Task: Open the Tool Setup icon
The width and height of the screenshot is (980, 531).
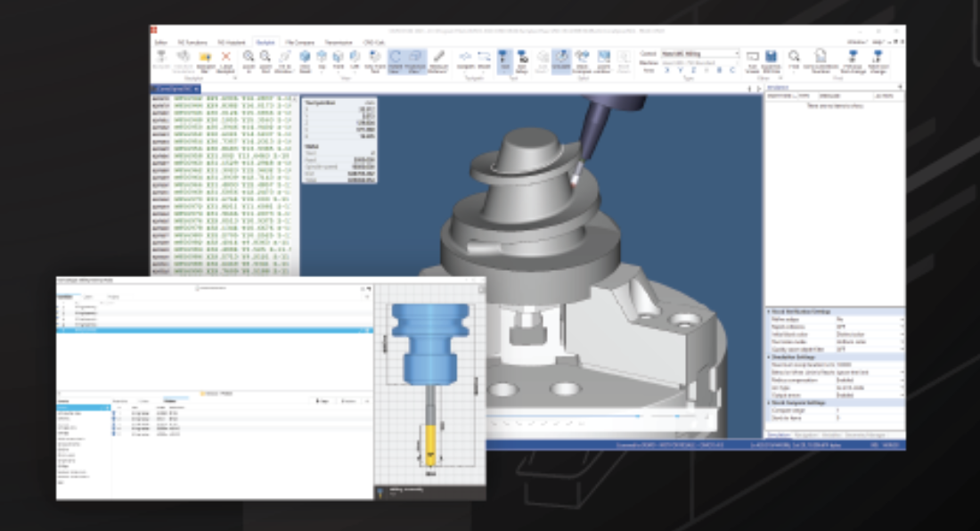Action: pos(522,61)
